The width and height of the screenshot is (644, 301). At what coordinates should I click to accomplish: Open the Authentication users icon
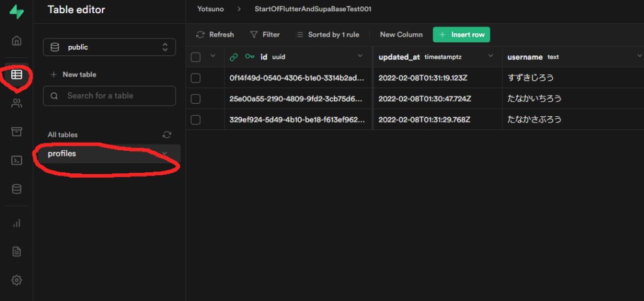coord(16,104)
